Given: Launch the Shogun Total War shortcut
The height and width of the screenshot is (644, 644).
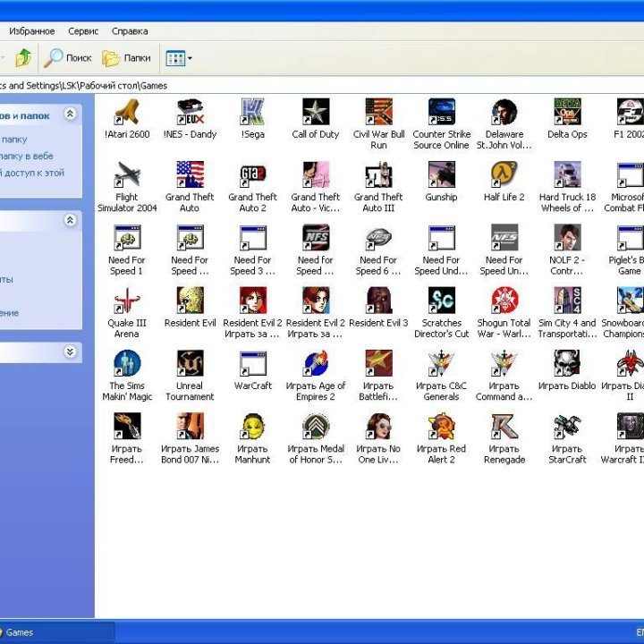Looking at the screenshot, I should coord(504,301).
